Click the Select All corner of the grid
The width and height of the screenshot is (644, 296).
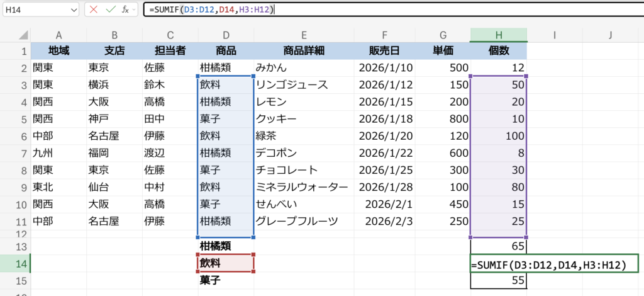[14, 35]
